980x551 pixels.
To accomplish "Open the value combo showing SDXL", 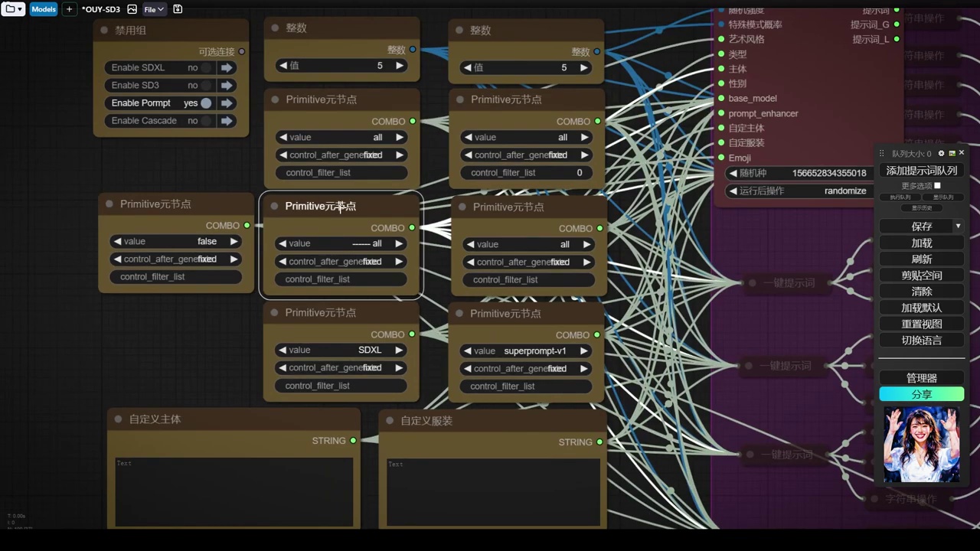I will point(341,350).
